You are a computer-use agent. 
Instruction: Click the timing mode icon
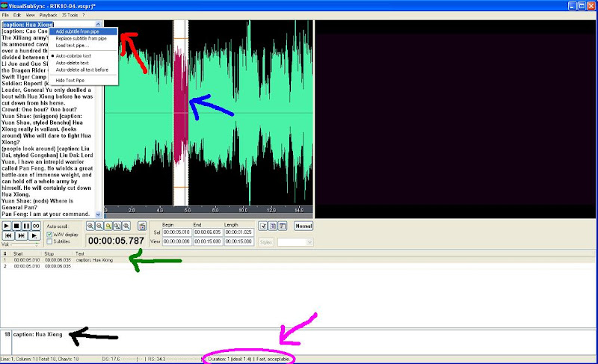tap(283, 226)
